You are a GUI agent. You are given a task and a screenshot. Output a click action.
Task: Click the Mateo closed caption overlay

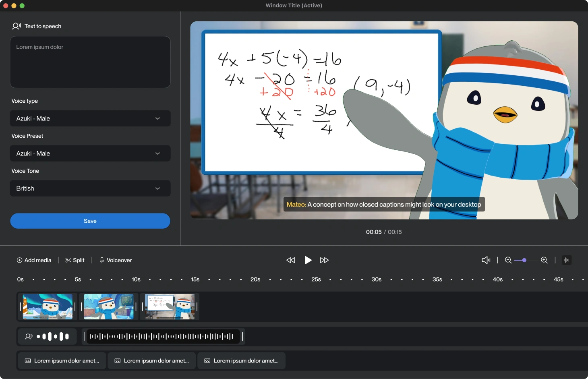point(384,205)
